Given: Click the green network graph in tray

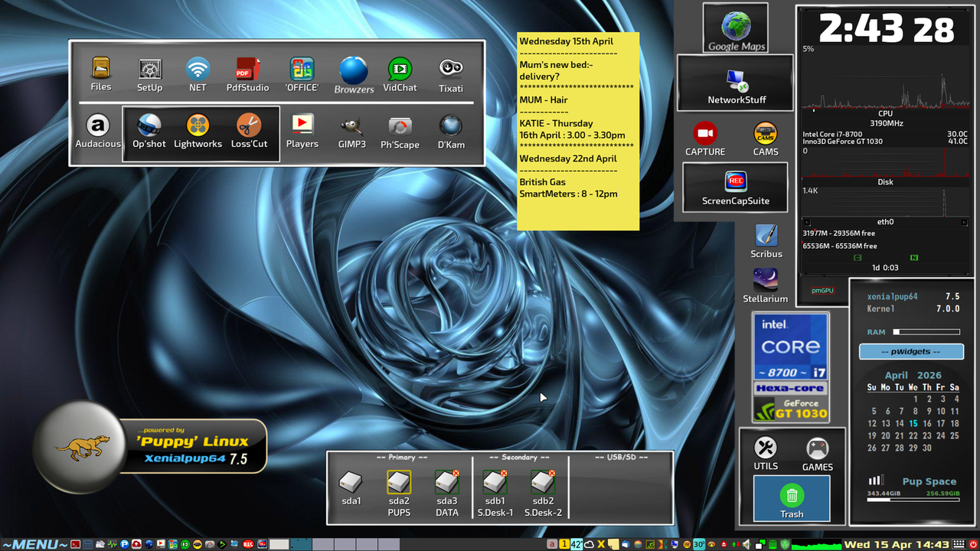Looking at the screenshot, I should [816, 544].
